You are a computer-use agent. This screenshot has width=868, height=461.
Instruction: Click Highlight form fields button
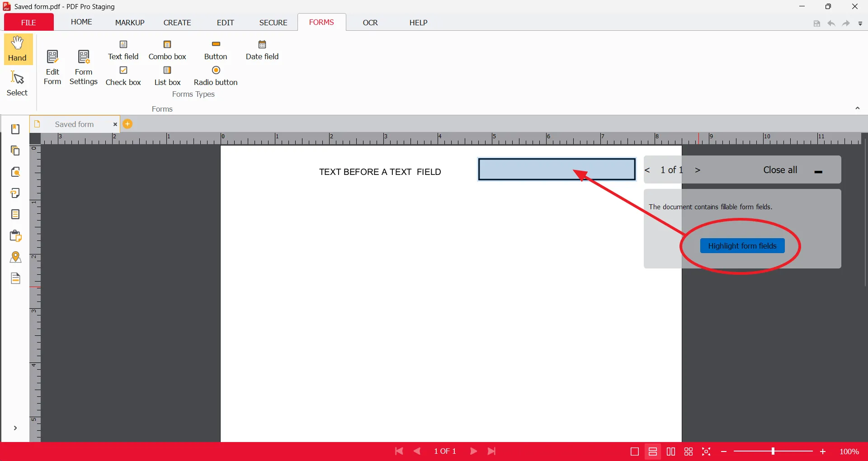click(742, 246)
